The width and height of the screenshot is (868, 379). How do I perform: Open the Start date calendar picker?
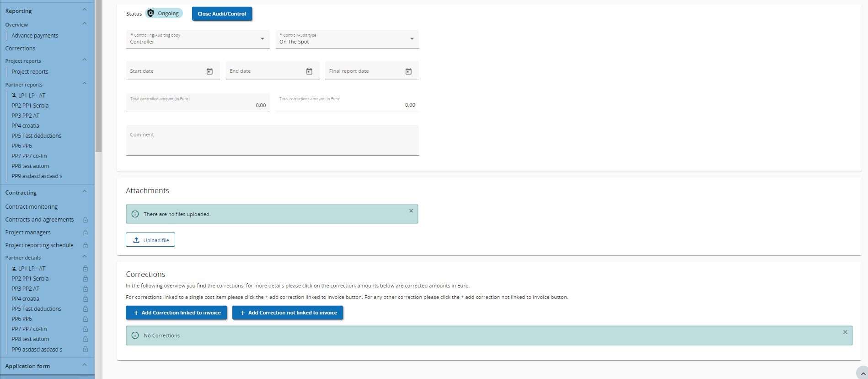(209, 71)
